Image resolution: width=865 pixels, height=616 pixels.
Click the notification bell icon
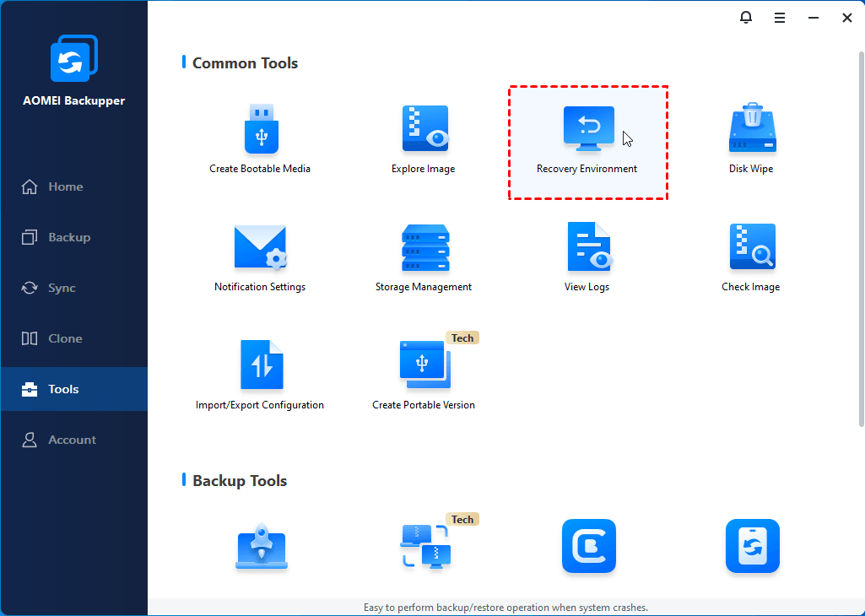coord(745,17)
